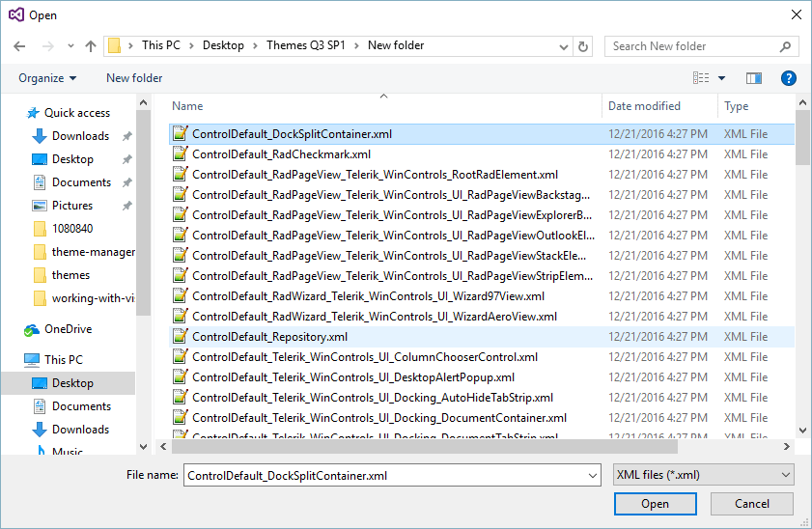Image resolution: width=812 pixels, height=529 pixels.
Task: Navigate to Desktop breadcrumb
Action: pos(223,45)
